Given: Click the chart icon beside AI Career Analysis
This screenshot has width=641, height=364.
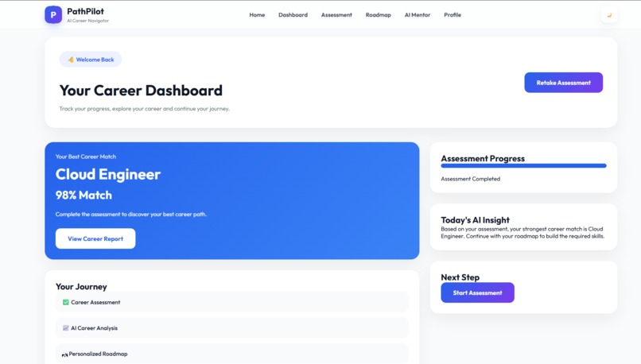Looking at the screenshot, I should coord(66,328).
